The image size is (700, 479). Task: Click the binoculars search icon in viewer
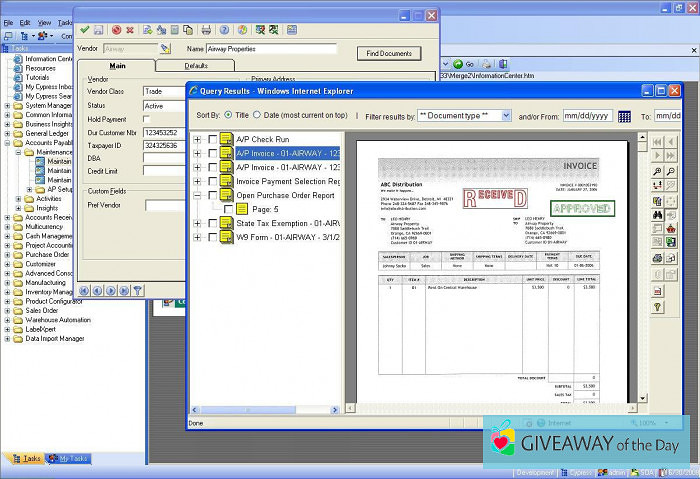click(x=657, y=214)
